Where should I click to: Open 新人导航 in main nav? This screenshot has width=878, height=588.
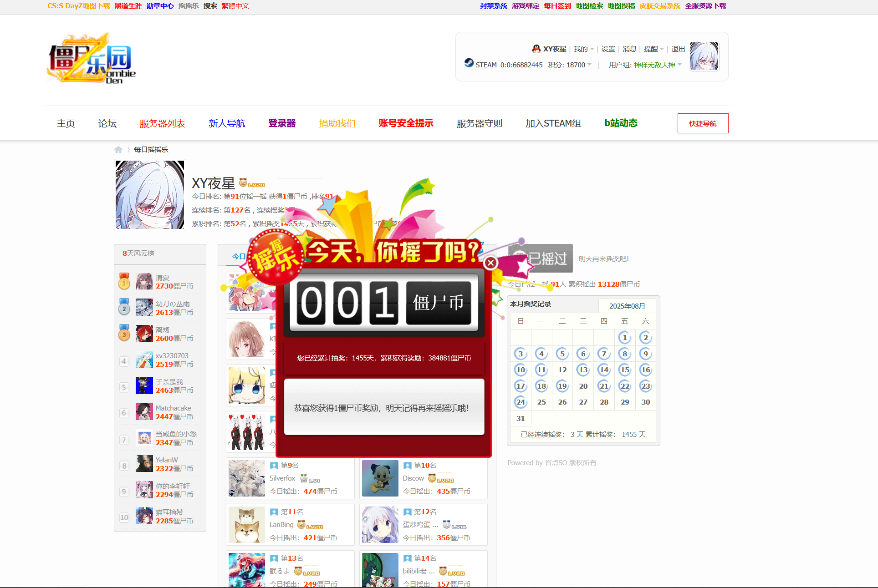(x=227, y=123)
